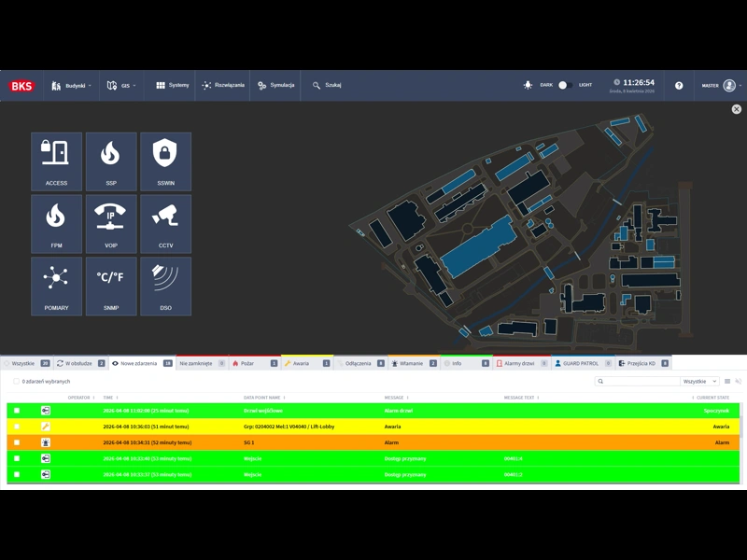Click the events search input field
This screenshot has height=560, width=747.
click(641, 381)
